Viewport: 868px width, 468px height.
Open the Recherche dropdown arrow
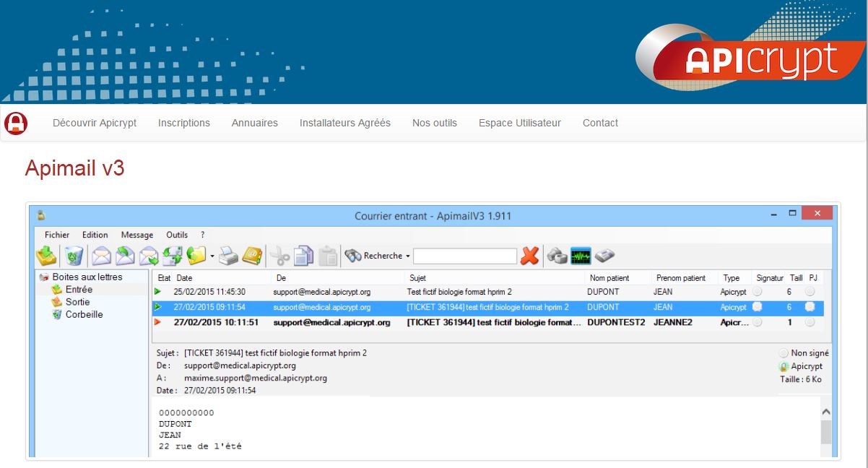tap(407, 256)
